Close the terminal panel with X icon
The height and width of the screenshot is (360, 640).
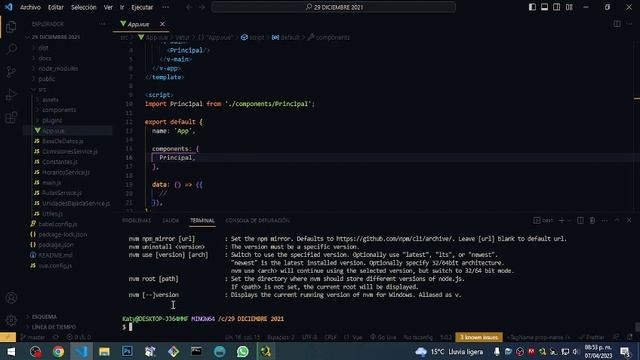pyautogui.click(x=629, y=220)
